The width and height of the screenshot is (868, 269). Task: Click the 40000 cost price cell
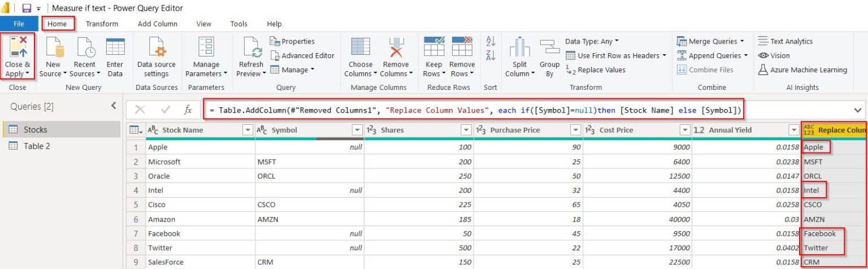(x=637, y=219)
